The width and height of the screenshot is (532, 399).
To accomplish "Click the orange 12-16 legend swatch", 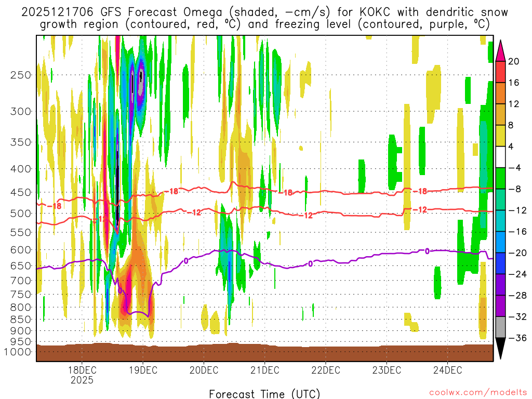I will [500, 94].
